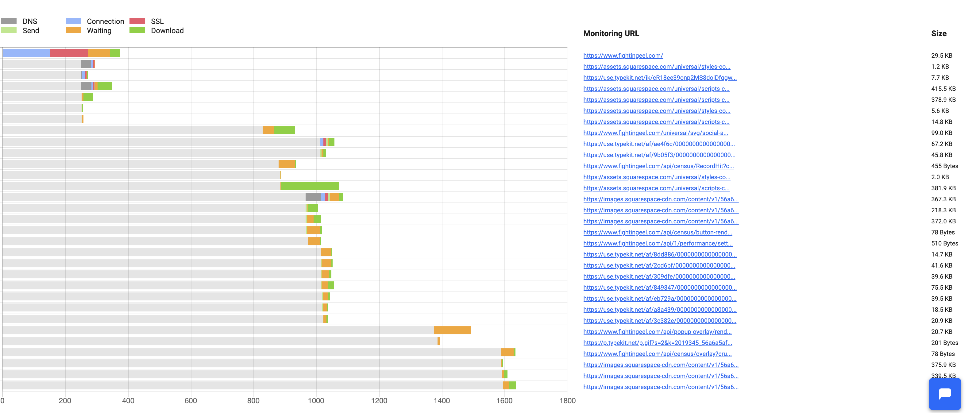The height and width of the screenshot is (413, 980).
Task: Click the SSL legend red swatch
Action: [137, 21]
